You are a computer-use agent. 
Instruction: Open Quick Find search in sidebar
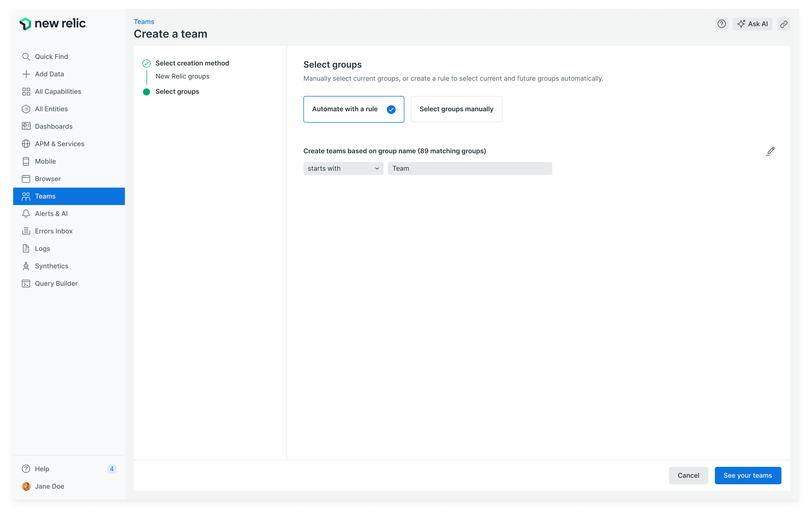tap(51, 57)
